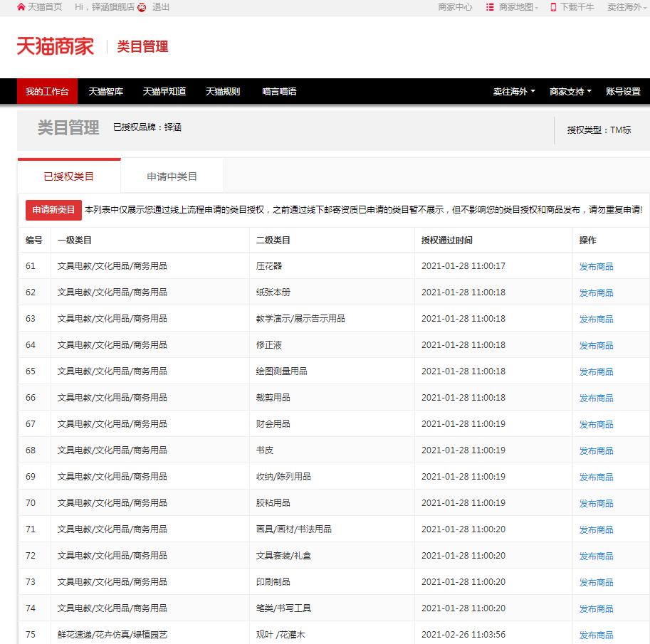Expand the 卖往海外 dropdown in black navbar
This screenshot has height=644, width=650.
point(514,92)
